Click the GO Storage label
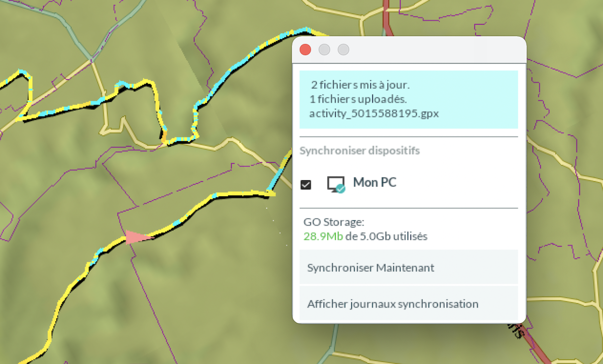The height and width of the screenshot is (364, 603). 334,222
